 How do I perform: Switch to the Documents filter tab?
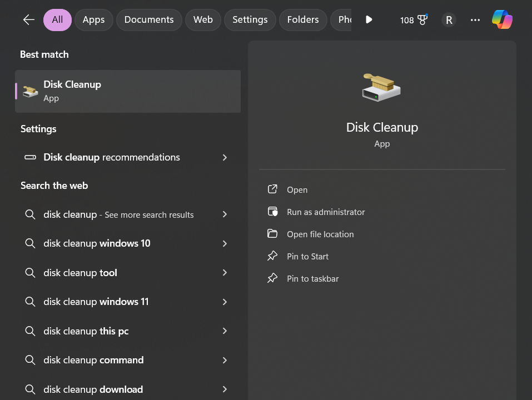pyautogui.click(x=149, y=19)
